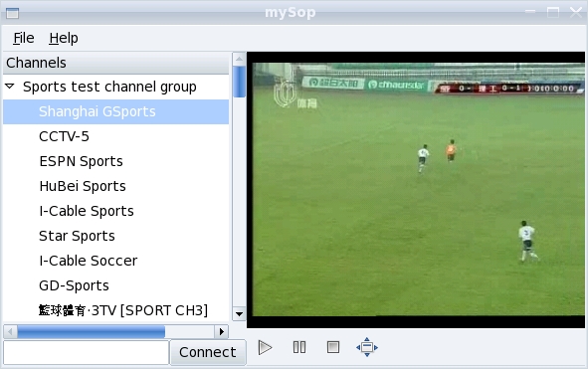Click the horizontal scrollbar right arrow
The height and width of the screenshot is (369, 588).
coord(222,331)
